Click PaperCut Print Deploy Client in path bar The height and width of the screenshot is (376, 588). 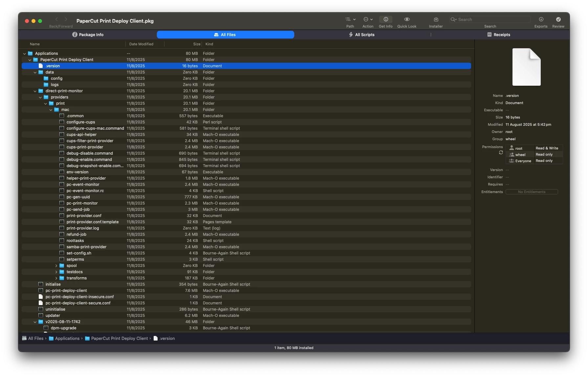coord(116,338)
